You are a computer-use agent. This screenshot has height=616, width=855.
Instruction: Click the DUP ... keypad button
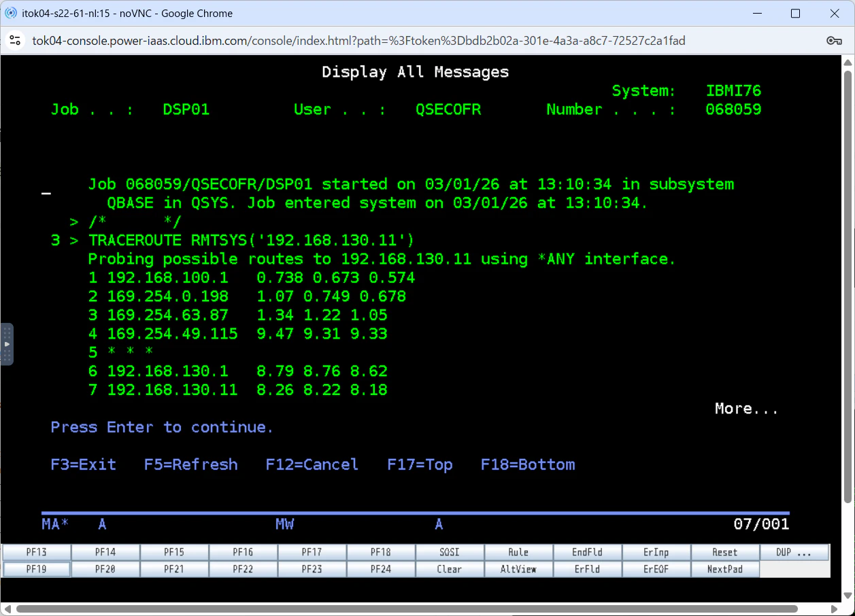(794, 552)
